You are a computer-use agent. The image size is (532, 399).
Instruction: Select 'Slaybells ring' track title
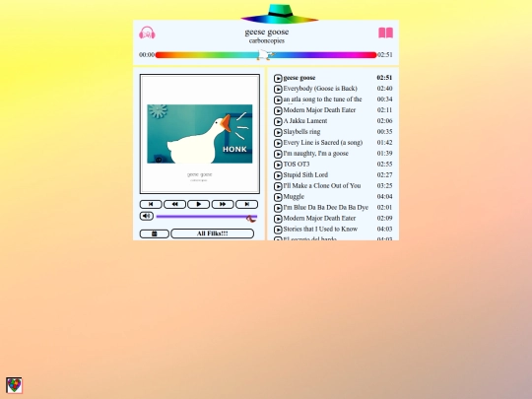301,132
